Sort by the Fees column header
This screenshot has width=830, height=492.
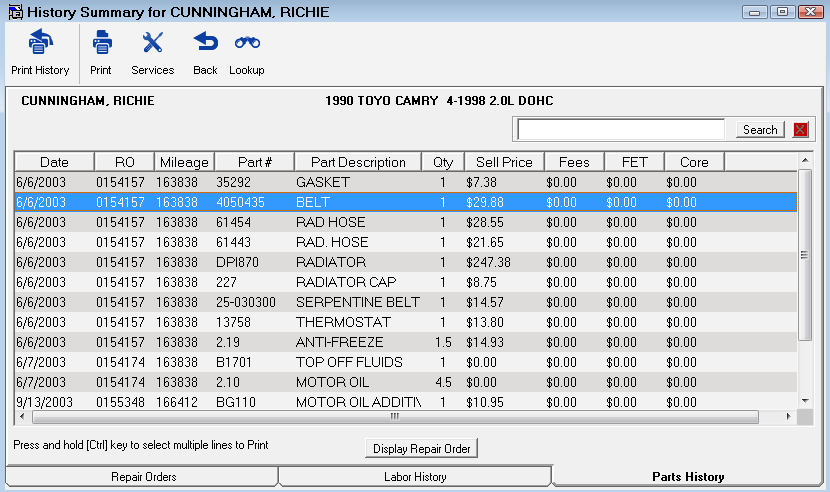[574, 162]
